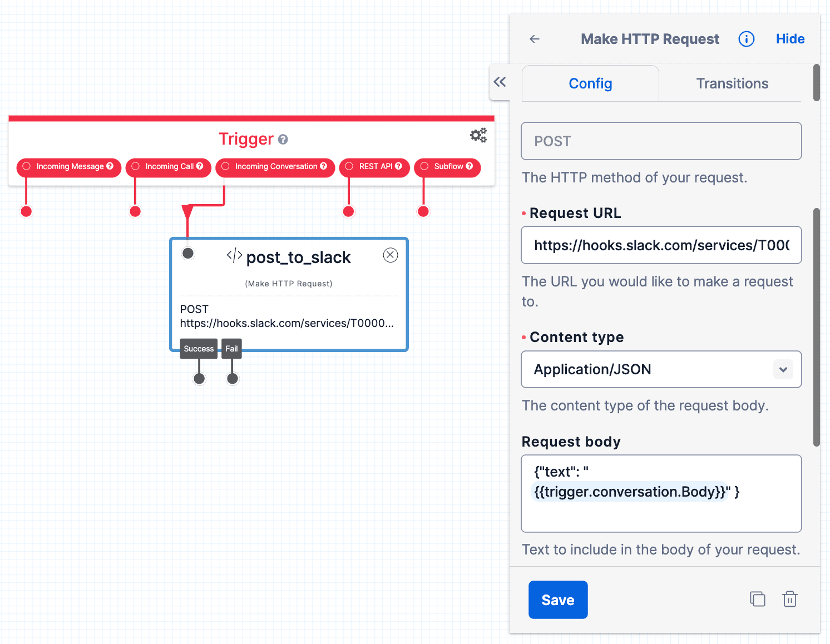Remove the post_to_slack widget via its X icon

click(x=390, y=255)
